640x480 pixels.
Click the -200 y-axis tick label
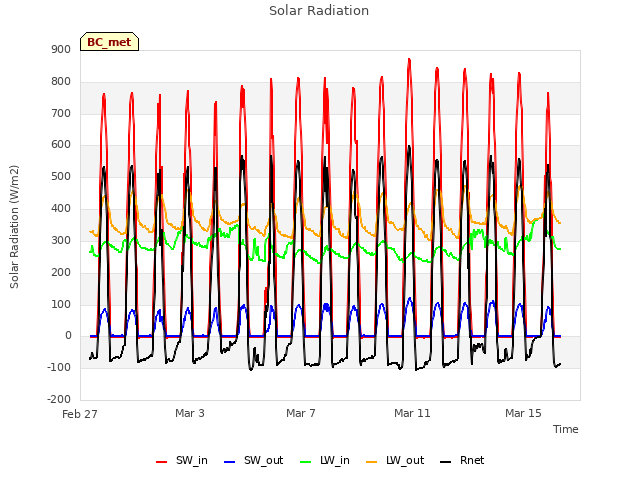[59, 399]
